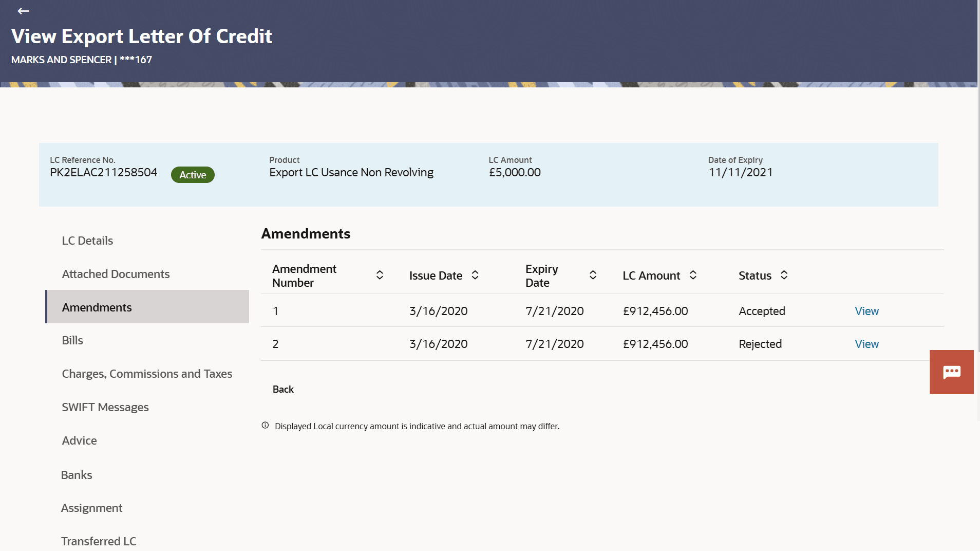The image size is (980, 551).
Task: Click the Amendments section heading
Action: [x=306, y=233]
